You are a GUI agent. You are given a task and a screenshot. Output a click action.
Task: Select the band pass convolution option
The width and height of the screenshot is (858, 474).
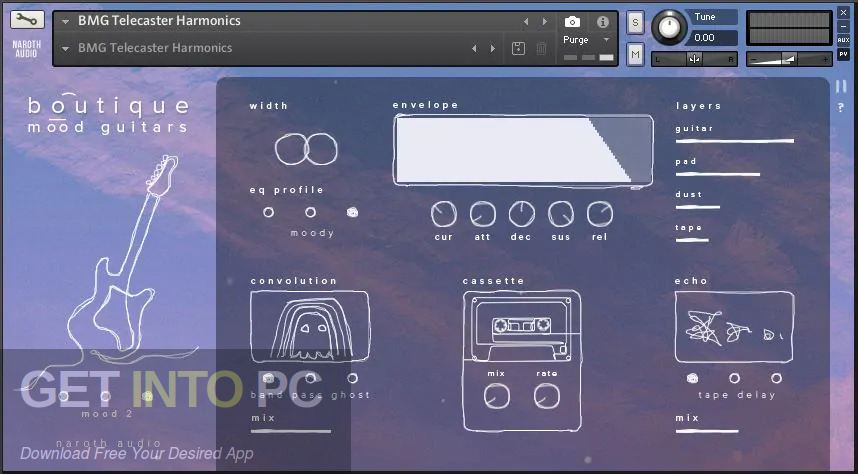[x=268, y=378]
